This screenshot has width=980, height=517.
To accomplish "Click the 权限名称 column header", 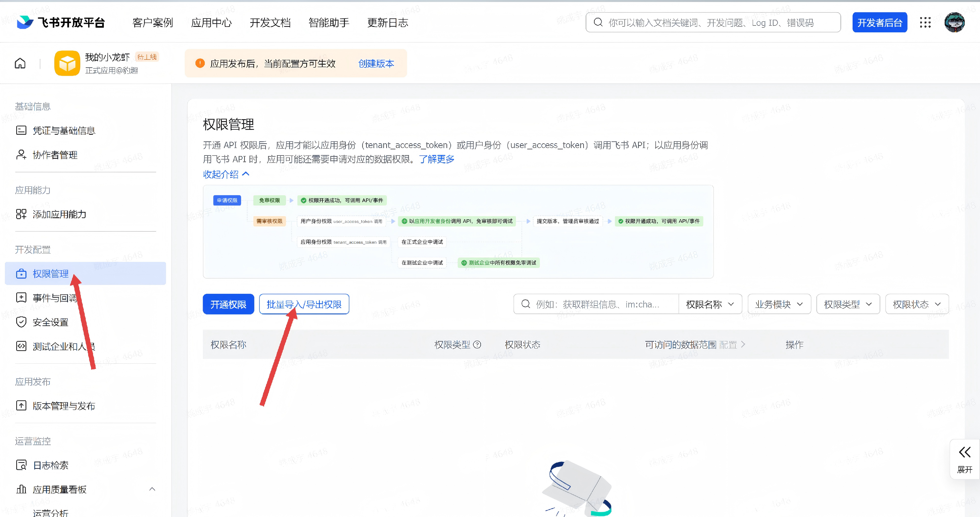I will pos(228,345).
